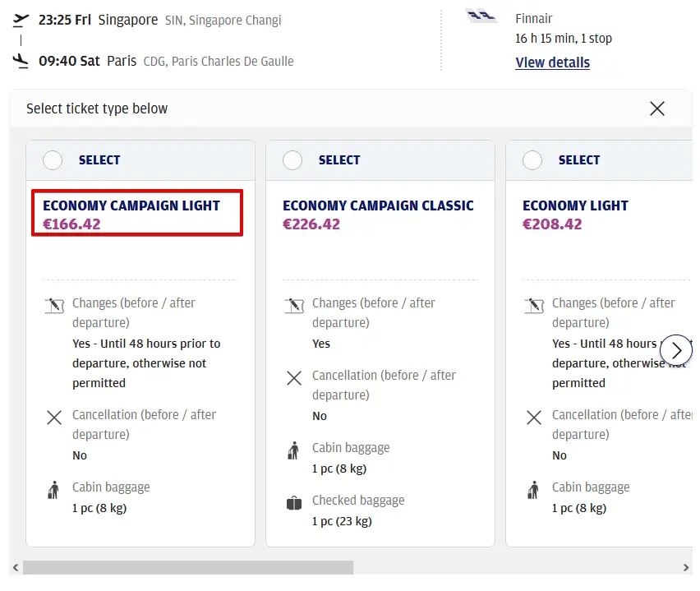Click Cabin baggage icon in Campaign Light
The width and height of the screenshot is (700, 591).
54,491
